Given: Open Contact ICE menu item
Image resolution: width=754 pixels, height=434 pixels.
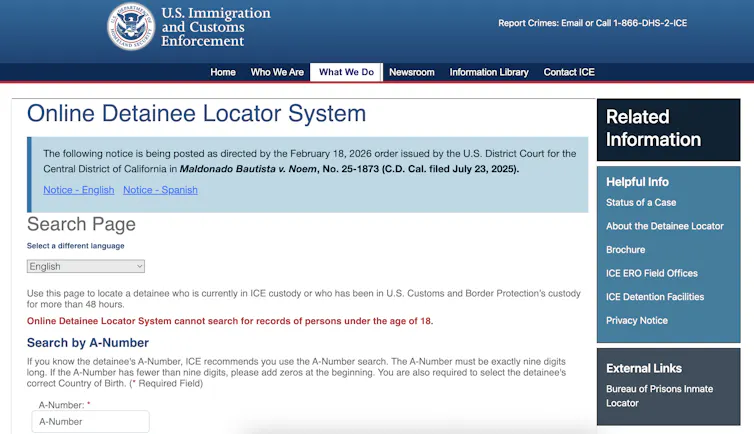Looking at the screenshot, I should [569, 72].
